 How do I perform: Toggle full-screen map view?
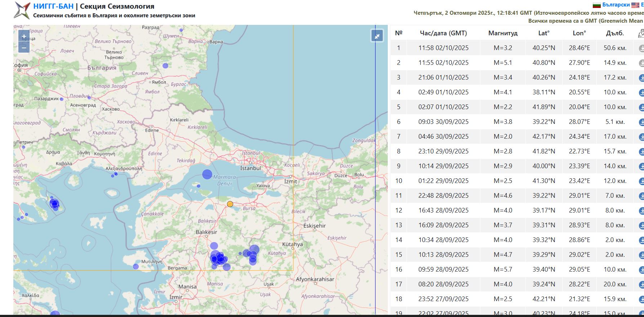377,36
